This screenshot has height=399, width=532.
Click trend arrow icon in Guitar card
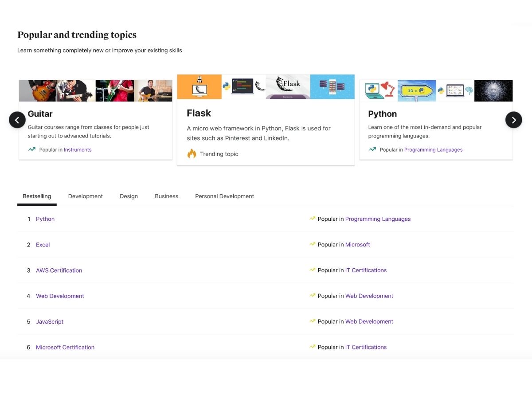click(32, 149)
